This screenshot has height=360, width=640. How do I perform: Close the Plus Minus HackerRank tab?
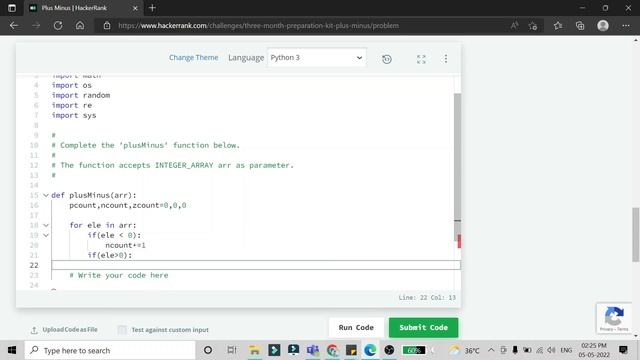pos(135,8)
